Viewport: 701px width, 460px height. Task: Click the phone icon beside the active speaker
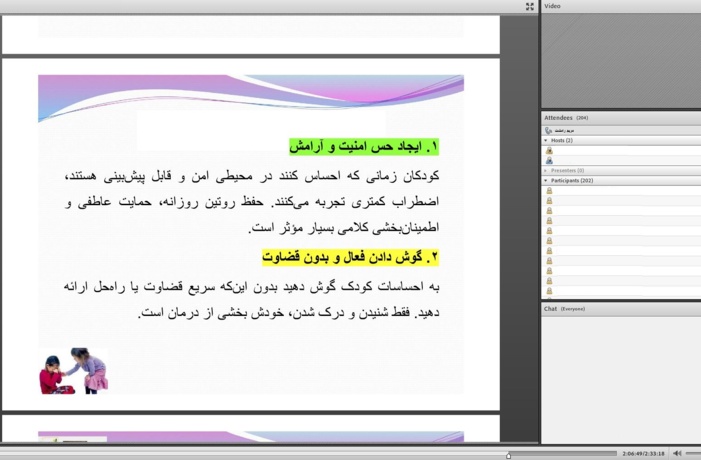pyautogui.click(x=549, y=131)
